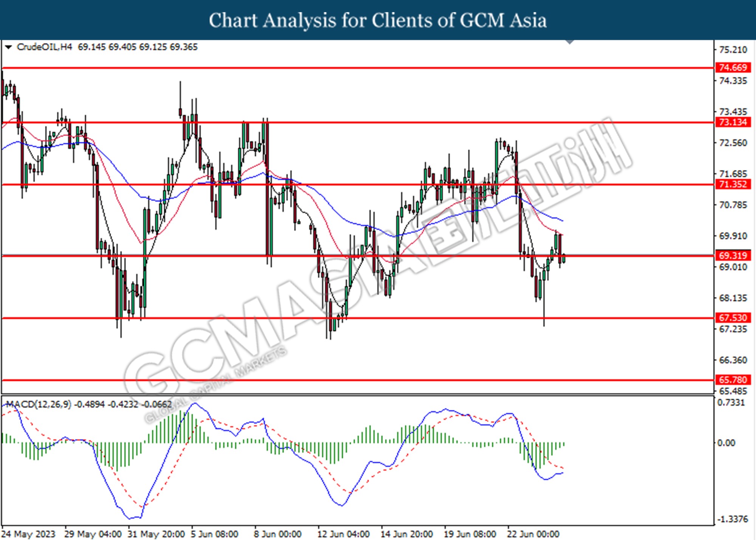756x540 pixels.
Task: Select the 19 Jun 08:00 time label
Action: pos(469,534)
